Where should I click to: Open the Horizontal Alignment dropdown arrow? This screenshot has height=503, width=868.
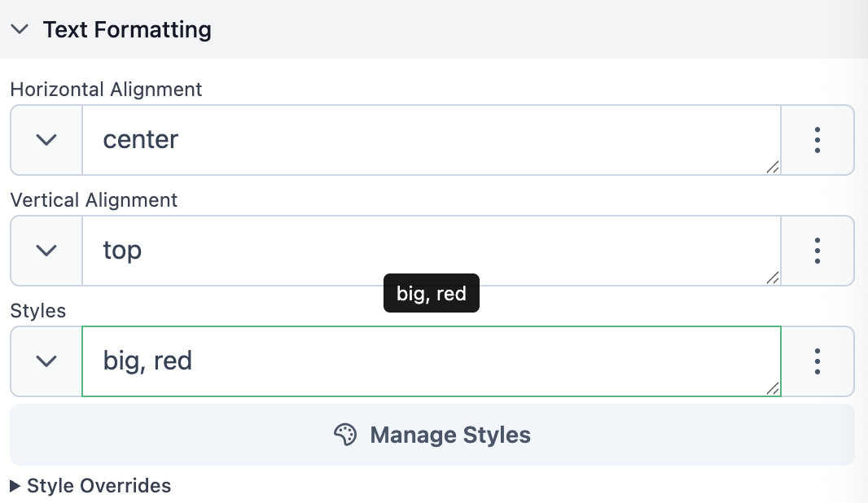pos(46,140)
